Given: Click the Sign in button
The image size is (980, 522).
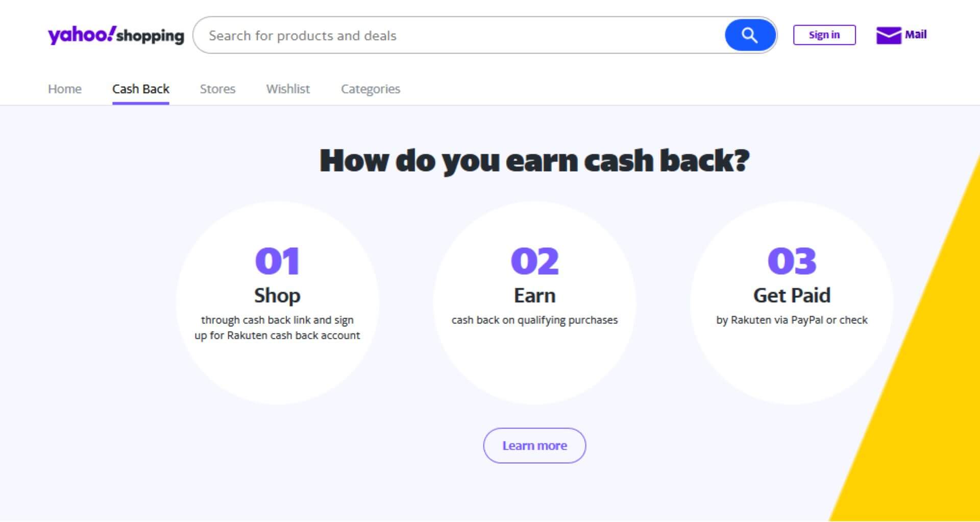Looking at the screenshot, I should click(x=824, y=35).
